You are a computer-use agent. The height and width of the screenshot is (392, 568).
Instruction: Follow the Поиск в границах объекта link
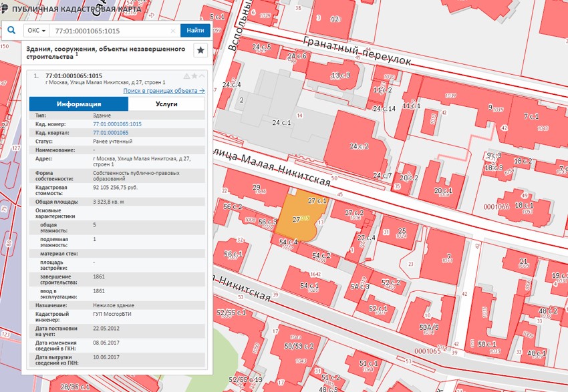(x=164, y=90)
